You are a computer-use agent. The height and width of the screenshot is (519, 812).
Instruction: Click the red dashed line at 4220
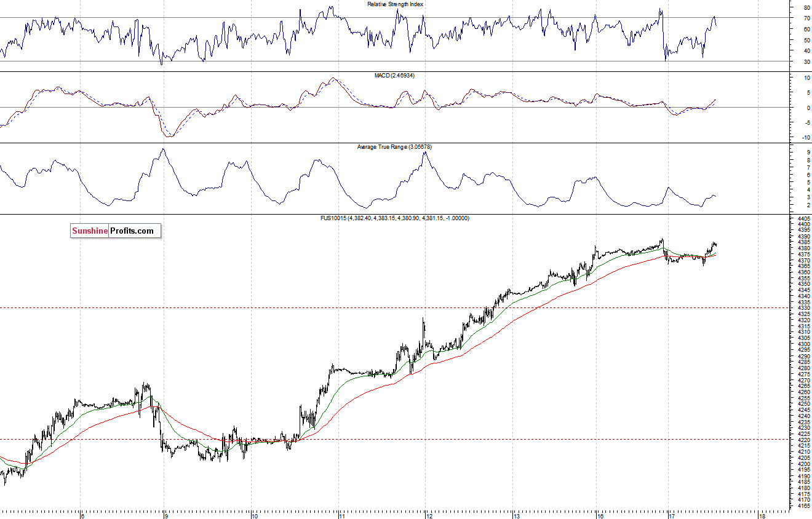pos(394,439)
